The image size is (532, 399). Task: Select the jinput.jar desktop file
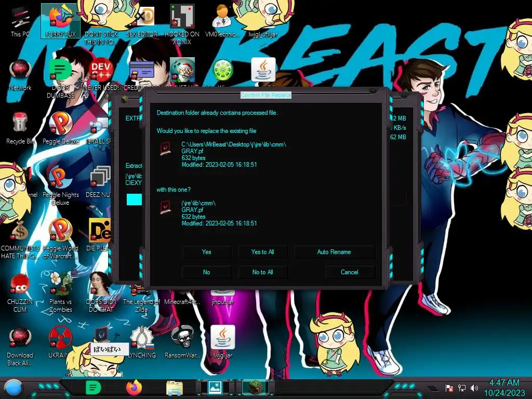tap(222, 299)
